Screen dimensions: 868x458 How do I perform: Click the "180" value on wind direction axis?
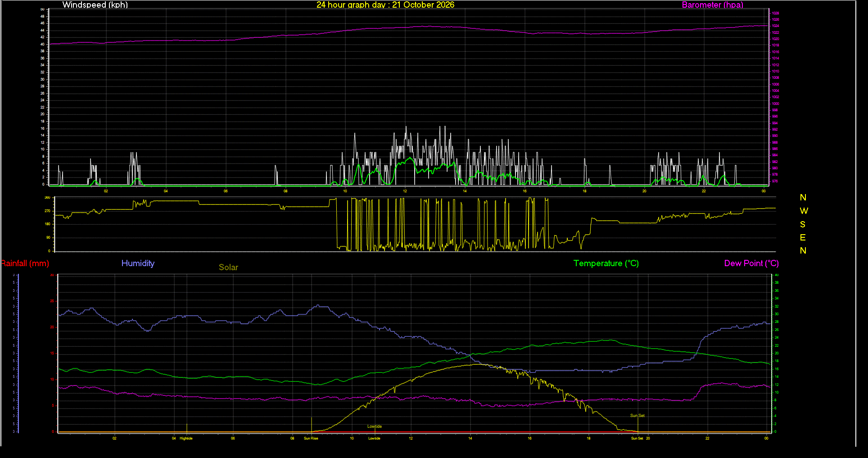tap(47, 224)
